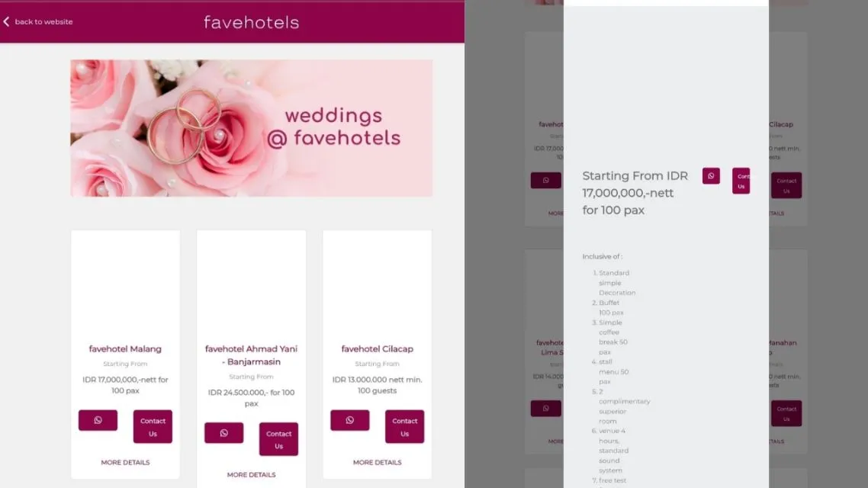Open MORE DETAILS for favehotel Malang
The image size is (868, 488).
tap(125, 462)
